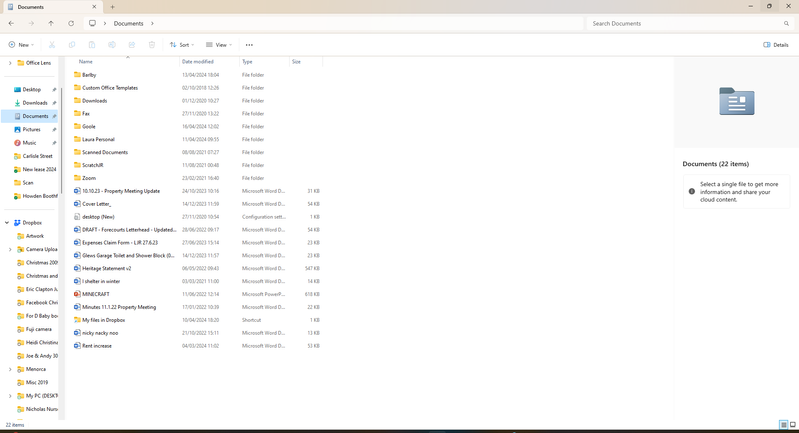
Task: Click the Name column header
Action: coord(86,62)
